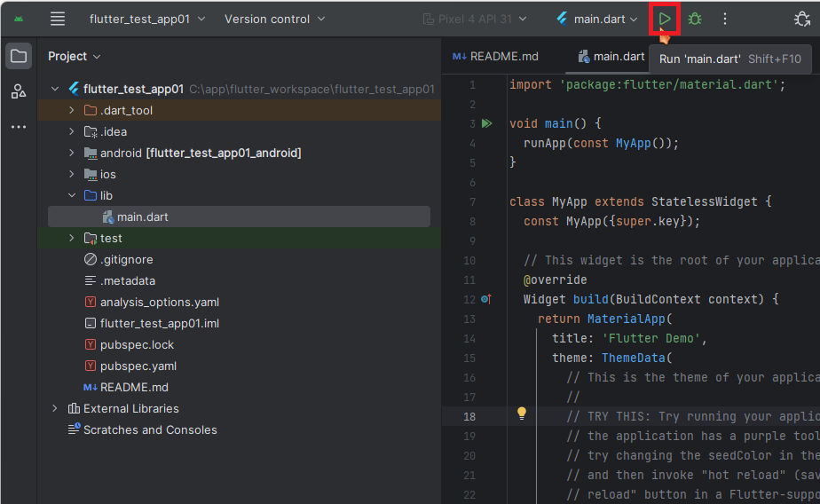820x504 pixels.
Task: Open the main hamburger menu
Action: pyautogui.click(x=58, y=19)
